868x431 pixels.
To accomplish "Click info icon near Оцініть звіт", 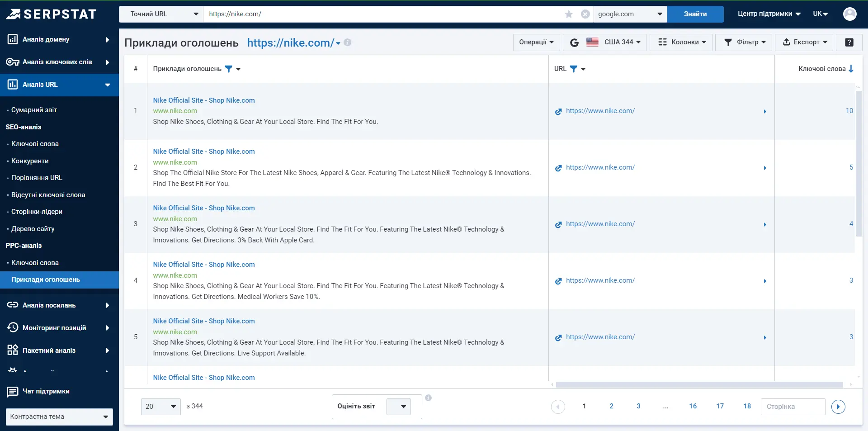I will [x=428, y=398].
